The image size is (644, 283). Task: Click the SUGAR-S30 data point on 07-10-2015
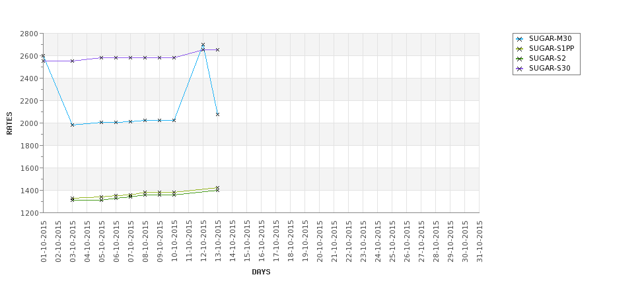131,57
